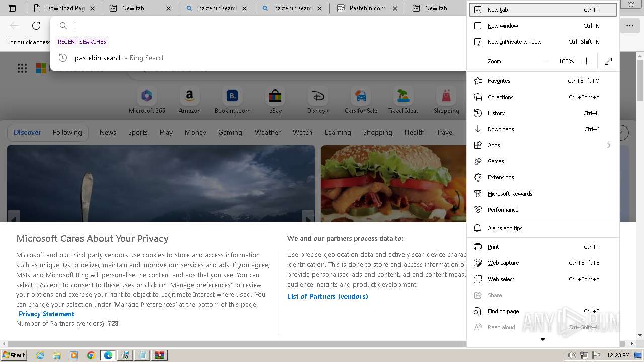Screen dimensions: 644x362
Task: Open Alerts and tips entry
Action: coord(543,228)
